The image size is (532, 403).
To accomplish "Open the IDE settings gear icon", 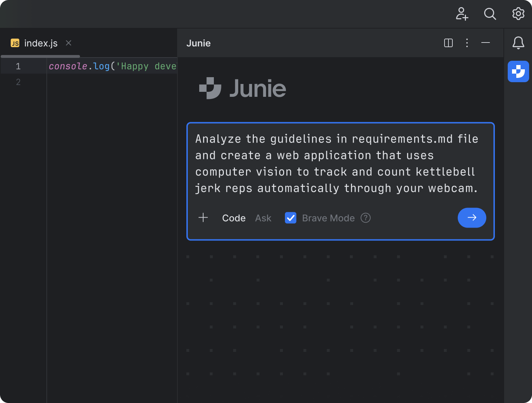I will coord(518,14).
